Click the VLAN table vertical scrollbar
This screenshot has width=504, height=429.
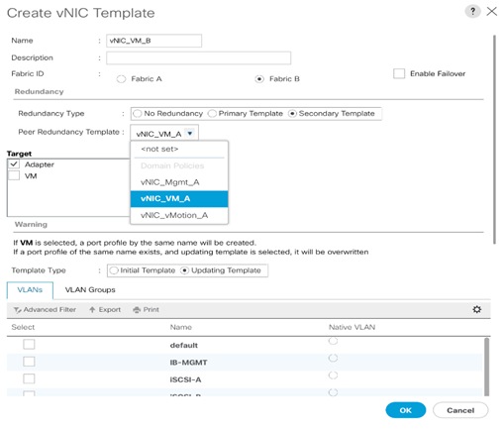486,367
